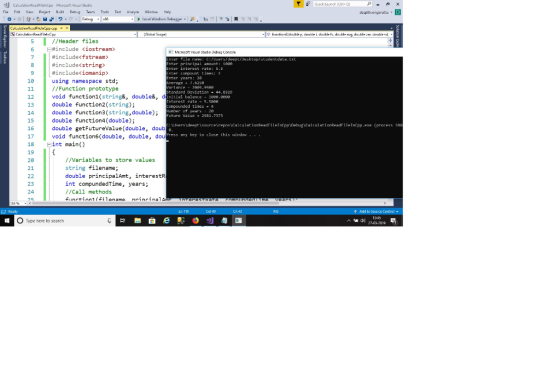The width and height of the screenshot is (560, 373).
Task: Open the View menu
Action: [x=30, y=12]
